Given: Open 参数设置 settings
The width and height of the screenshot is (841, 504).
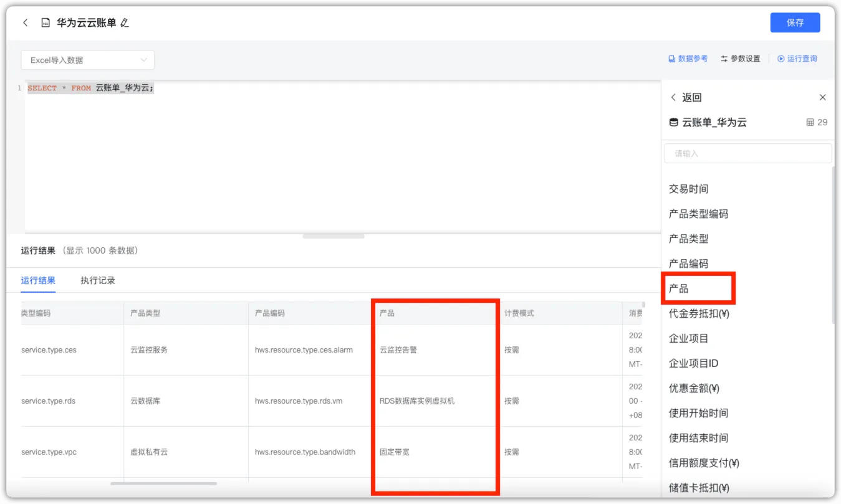Looking at the screenshot, I should point(741,59).
